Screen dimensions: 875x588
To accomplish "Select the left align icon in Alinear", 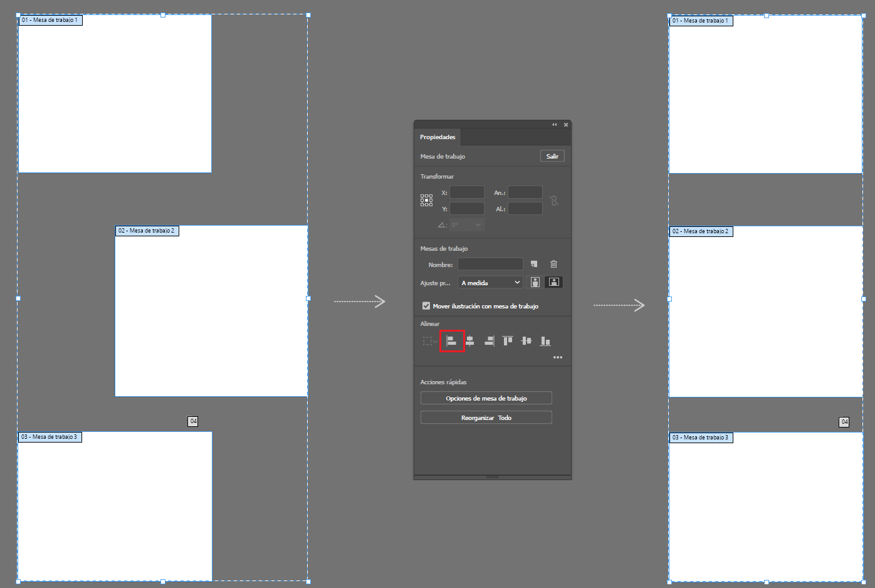I will pyautogui.click(x=452, y=340).
